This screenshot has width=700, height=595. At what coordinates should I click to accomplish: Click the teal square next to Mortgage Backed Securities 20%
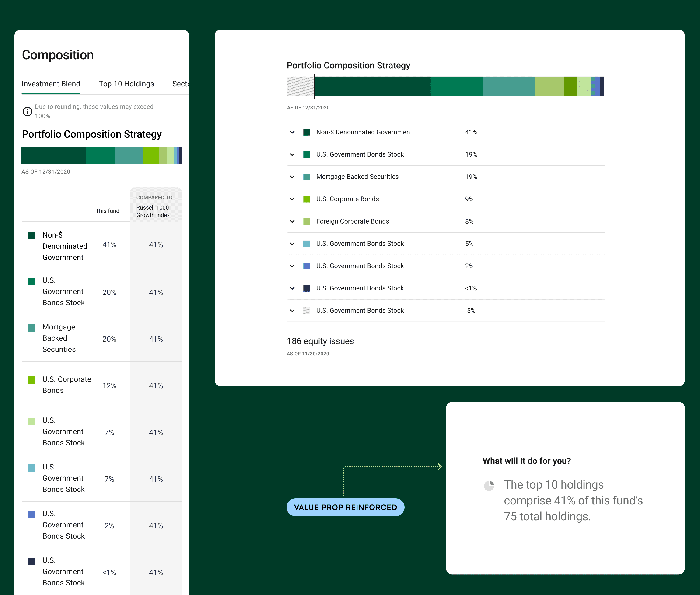(x=31, y=328)
